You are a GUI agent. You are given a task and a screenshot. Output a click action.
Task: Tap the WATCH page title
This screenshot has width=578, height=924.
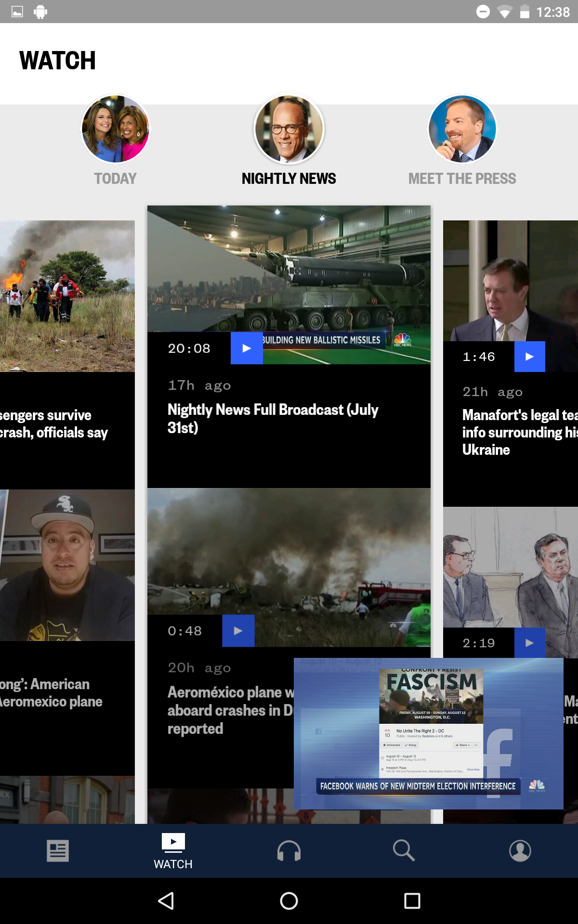point(57,61)
